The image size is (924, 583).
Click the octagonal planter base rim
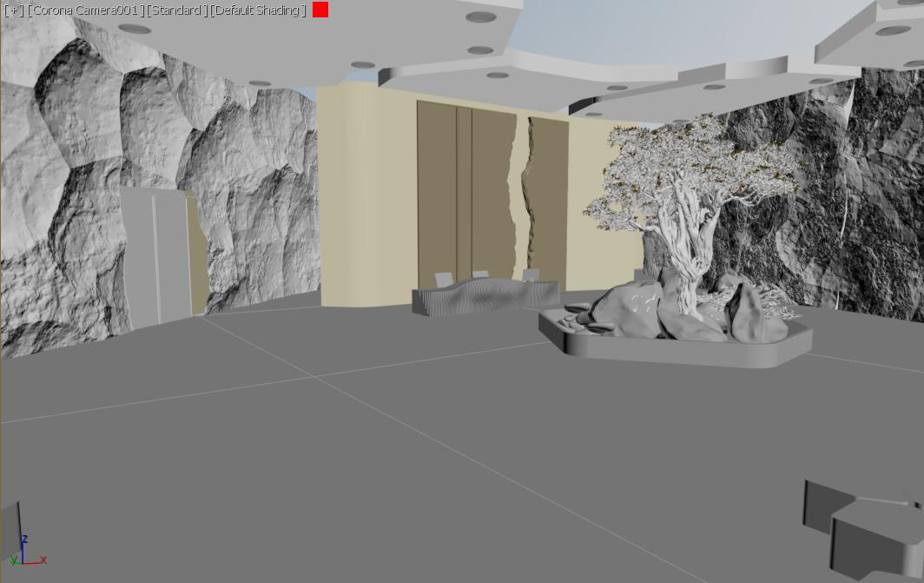click(677, 350)
